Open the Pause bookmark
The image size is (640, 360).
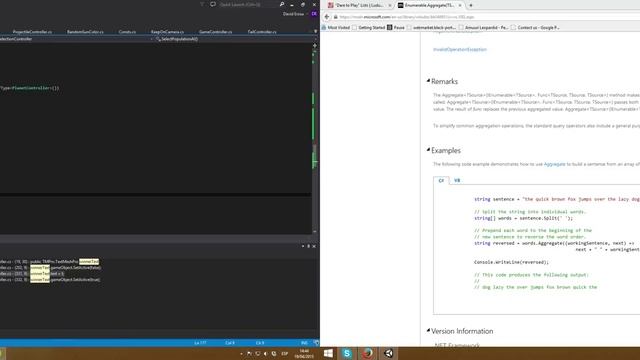[396, 28]
